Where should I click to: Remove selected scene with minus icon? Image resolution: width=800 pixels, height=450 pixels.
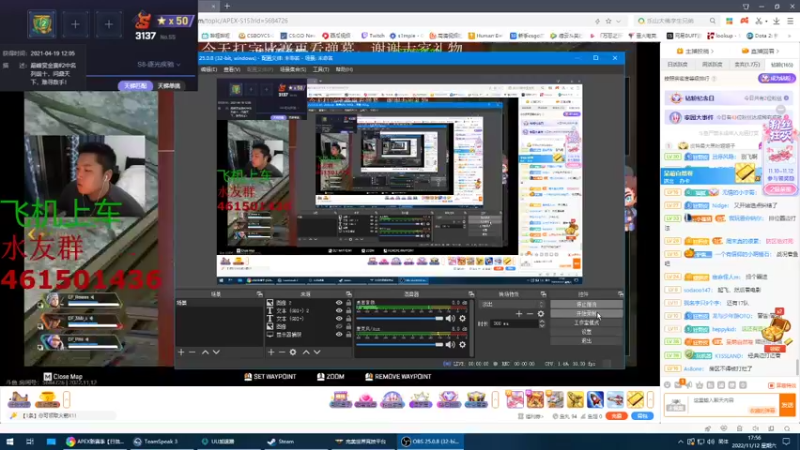(x=192, y=352)
